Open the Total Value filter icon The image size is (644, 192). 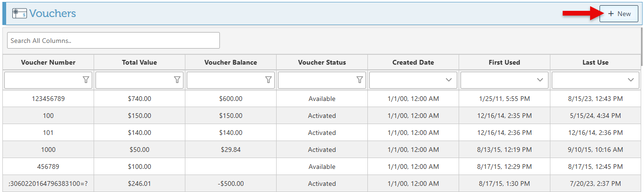(x=177, y=80)
